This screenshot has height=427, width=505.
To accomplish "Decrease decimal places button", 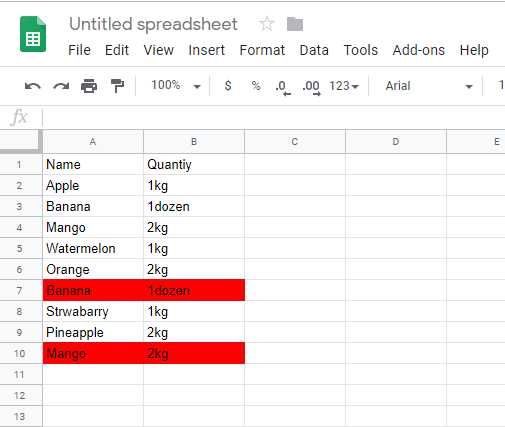I will [283, 87].
